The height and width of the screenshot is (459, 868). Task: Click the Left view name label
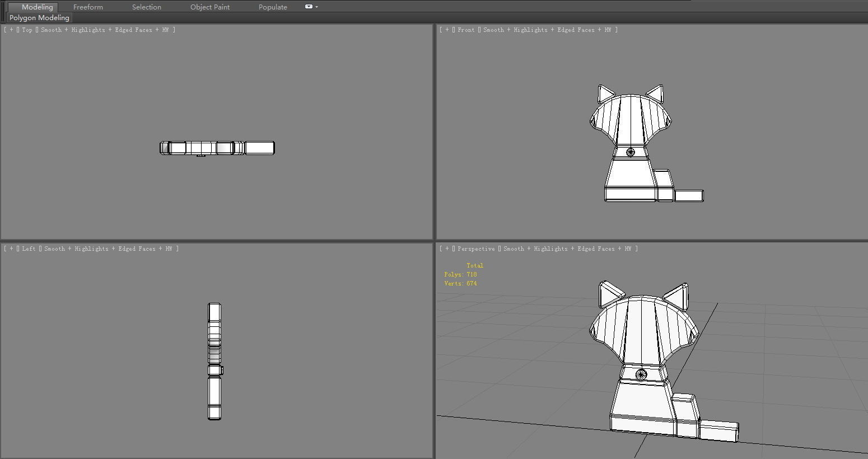click(29, 249)
